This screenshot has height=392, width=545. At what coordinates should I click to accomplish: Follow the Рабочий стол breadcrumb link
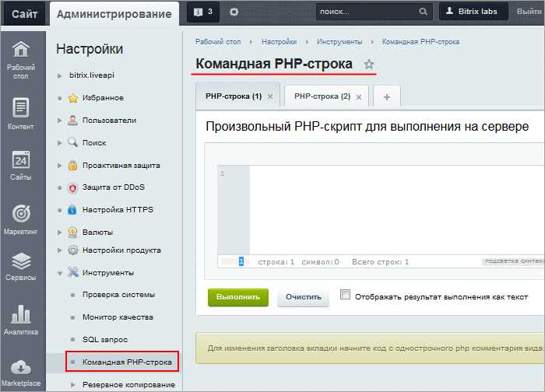pos(218,42)
